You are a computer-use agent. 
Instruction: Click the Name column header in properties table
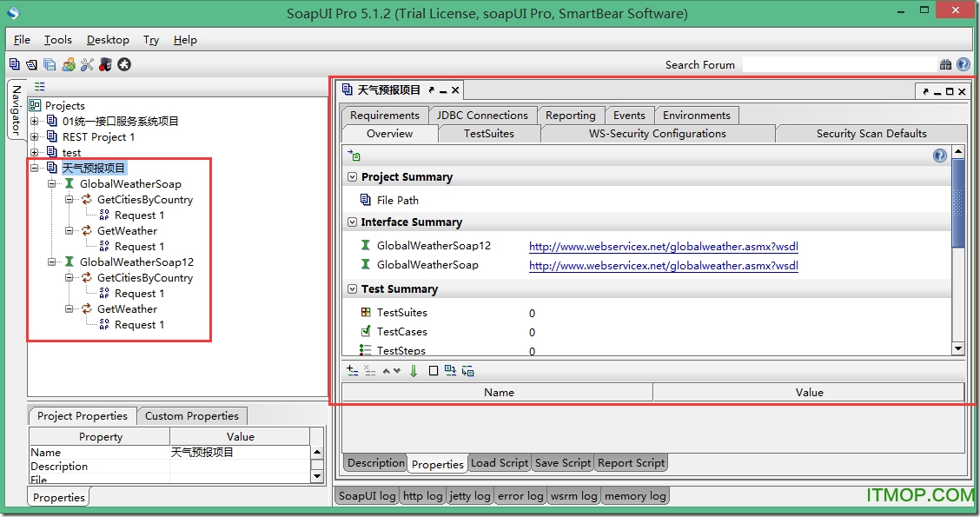(498, 393)
